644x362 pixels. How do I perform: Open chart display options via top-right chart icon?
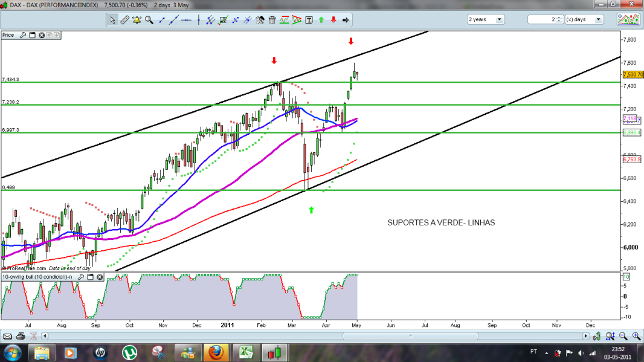pyautogui.click(x=629, y=19)
